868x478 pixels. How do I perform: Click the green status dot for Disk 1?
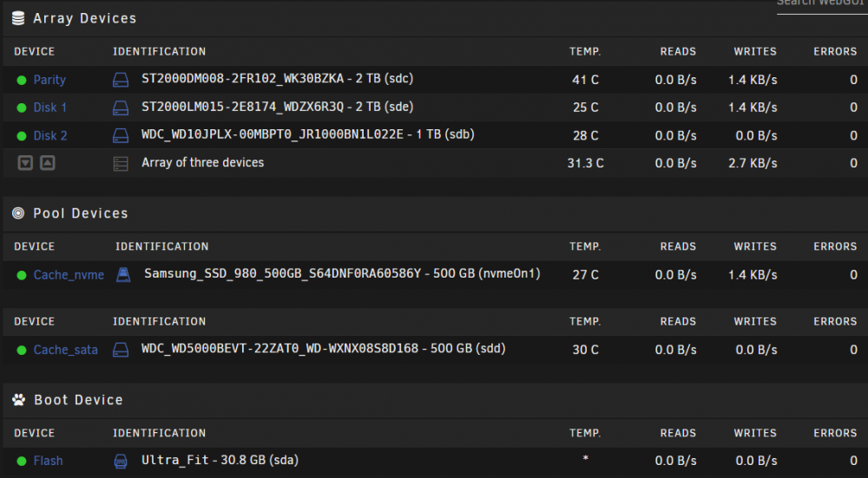point(22,108)
